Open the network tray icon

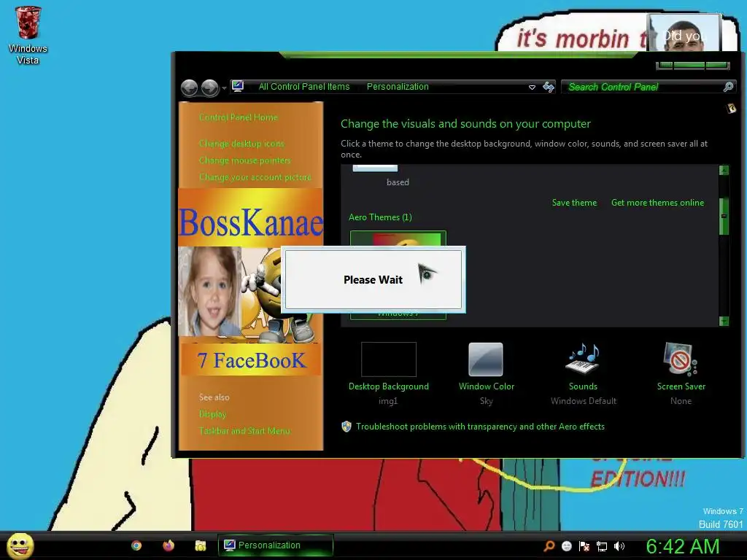click(x=602, y=546)
